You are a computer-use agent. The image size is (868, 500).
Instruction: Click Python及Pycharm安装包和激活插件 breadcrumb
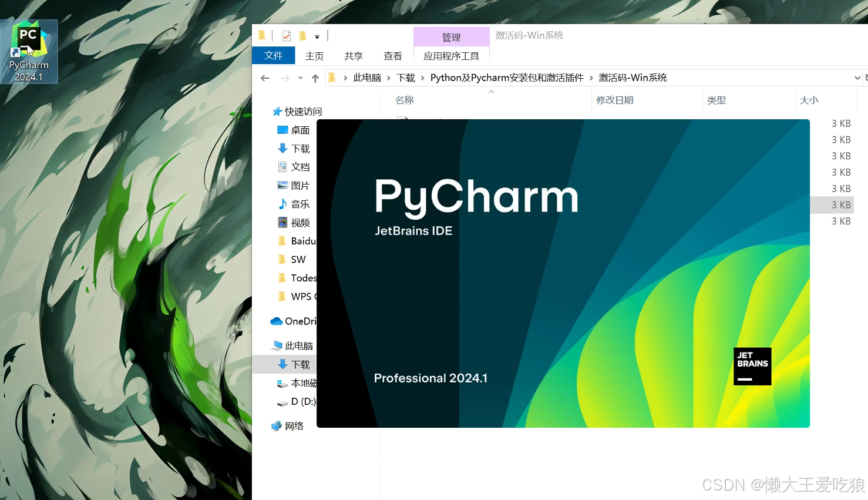pos(507,78)
